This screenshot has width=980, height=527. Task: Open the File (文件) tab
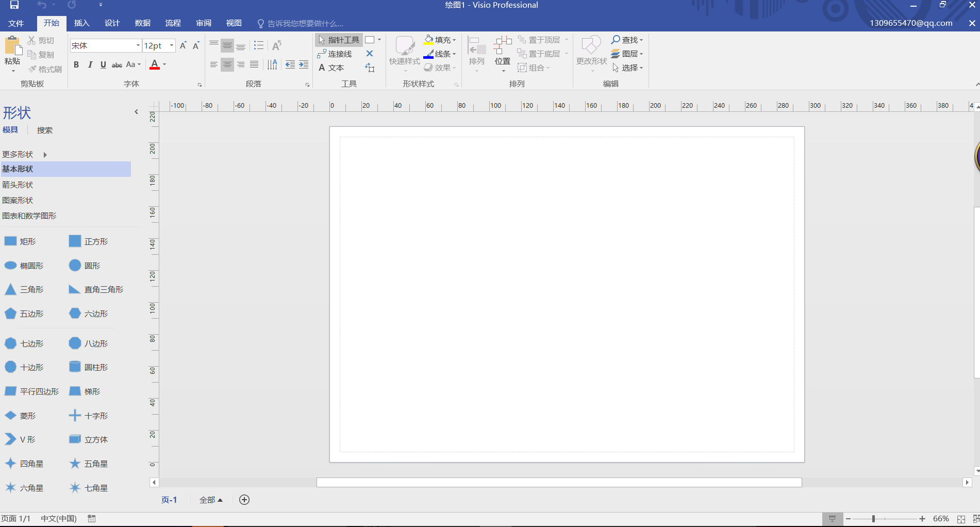[x=16, y=23]
